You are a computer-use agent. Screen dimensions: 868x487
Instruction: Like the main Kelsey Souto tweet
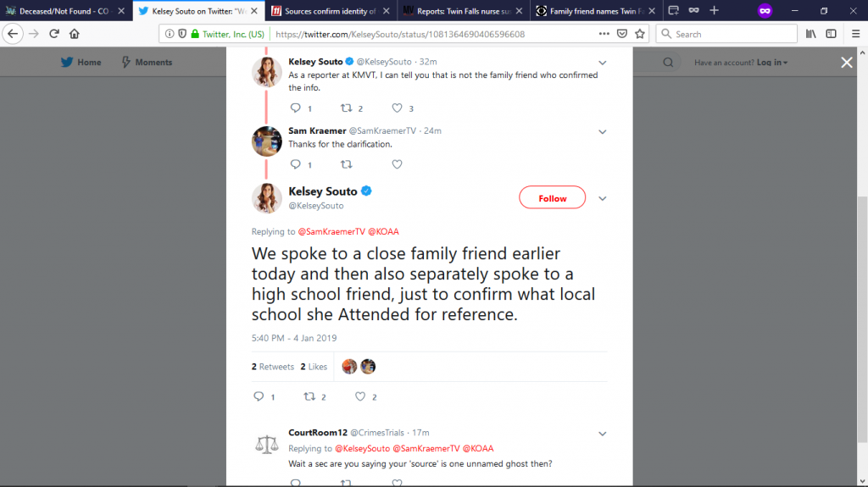click(360, 396)
